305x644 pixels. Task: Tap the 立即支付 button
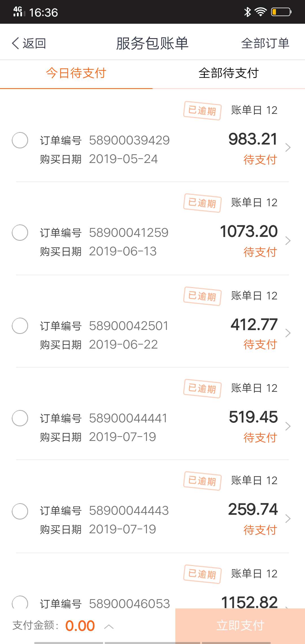tap(240, 625)
